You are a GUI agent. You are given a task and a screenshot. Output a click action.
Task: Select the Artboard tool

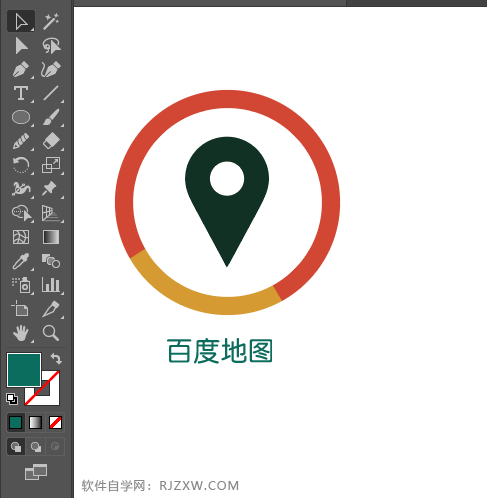20,308
